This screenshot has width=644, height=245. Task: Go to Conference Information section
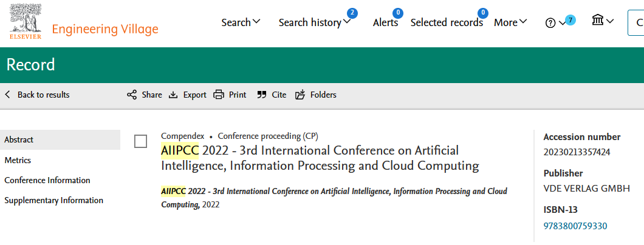click(x=47, y=180)
